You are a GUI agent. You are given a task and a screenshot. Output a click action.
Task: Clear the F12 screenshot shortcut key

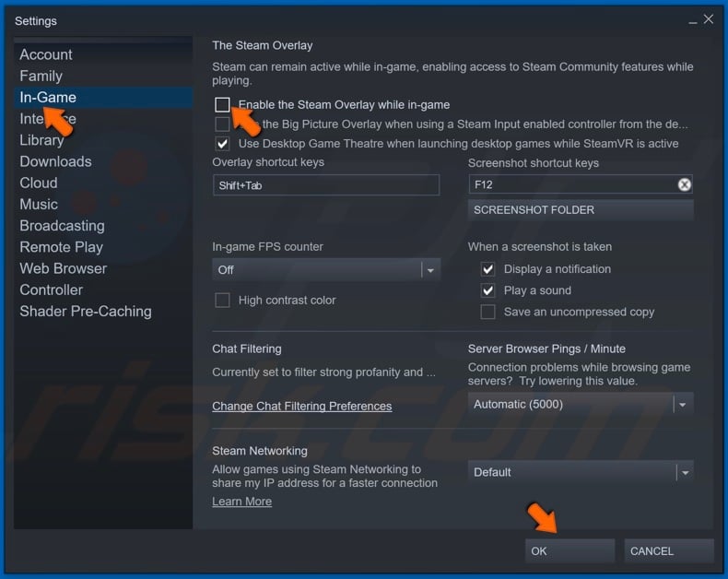point(685,185)
